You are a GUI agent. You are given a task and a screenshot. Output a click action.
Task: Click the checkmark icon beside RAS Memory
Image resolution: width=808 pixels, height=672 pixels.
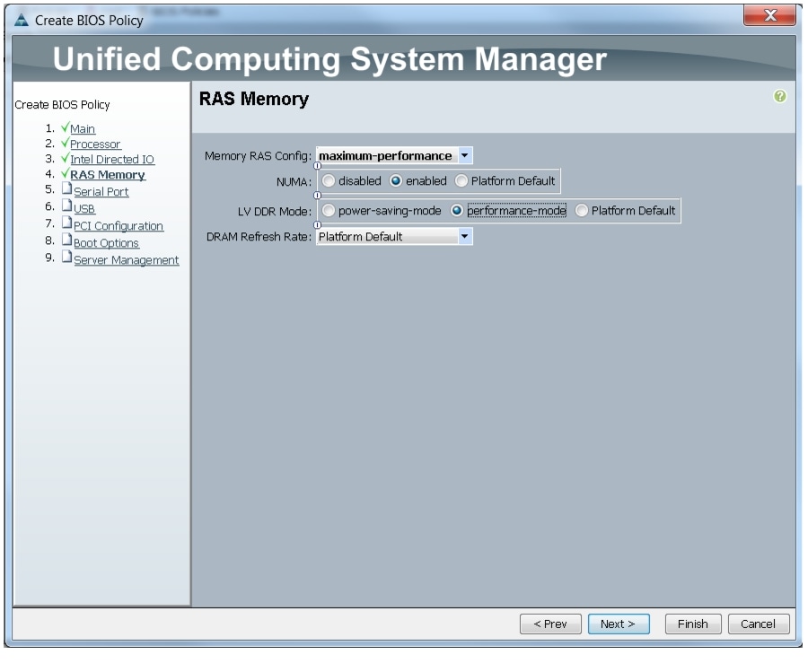pos(65,173)
